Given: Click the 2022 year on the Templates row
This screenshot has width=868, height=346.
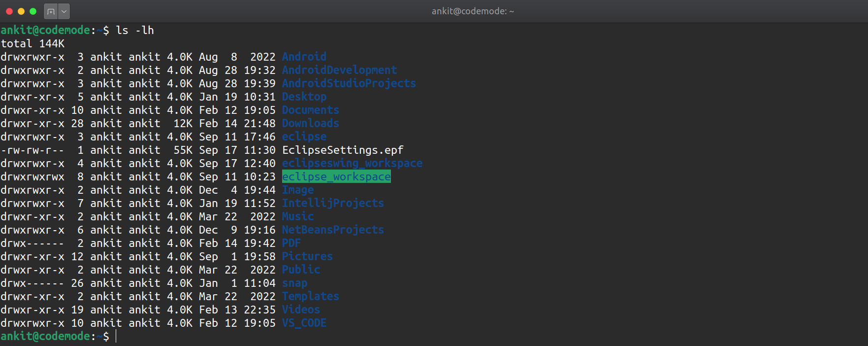Looking at the screenshot, I should [263, 296].
